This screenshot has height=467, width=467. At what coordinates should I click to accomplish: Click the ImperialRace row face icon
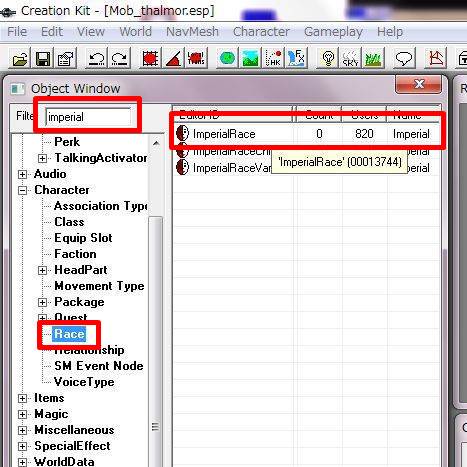pos(182,134)
